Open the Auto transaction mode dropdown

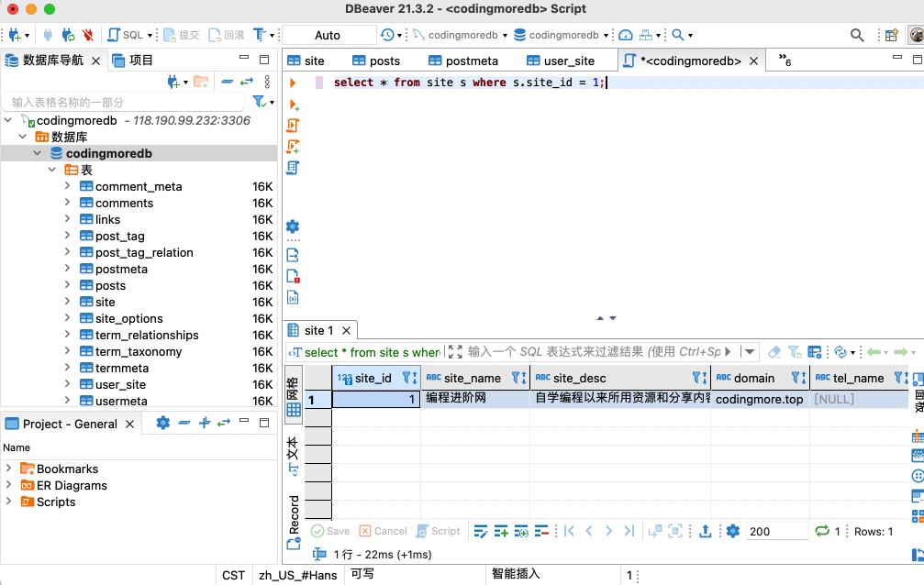pos(328,35)
